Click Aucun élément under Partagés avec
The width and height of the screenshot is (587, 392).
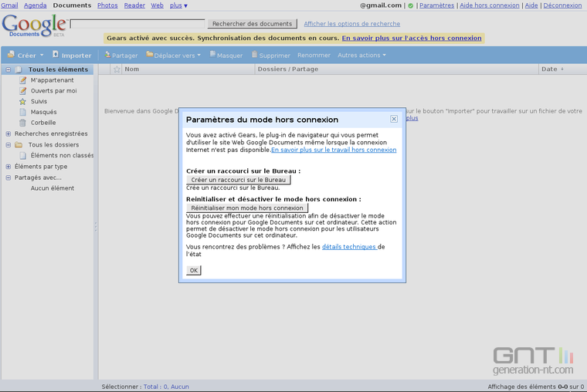pos(53,188)
